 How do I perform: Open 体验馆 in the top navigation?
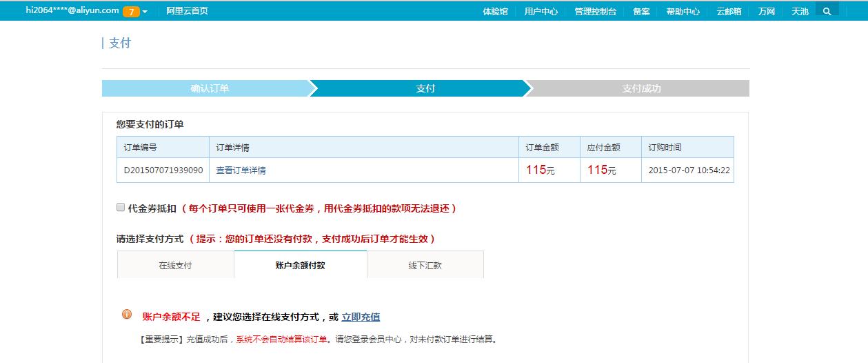495,12
